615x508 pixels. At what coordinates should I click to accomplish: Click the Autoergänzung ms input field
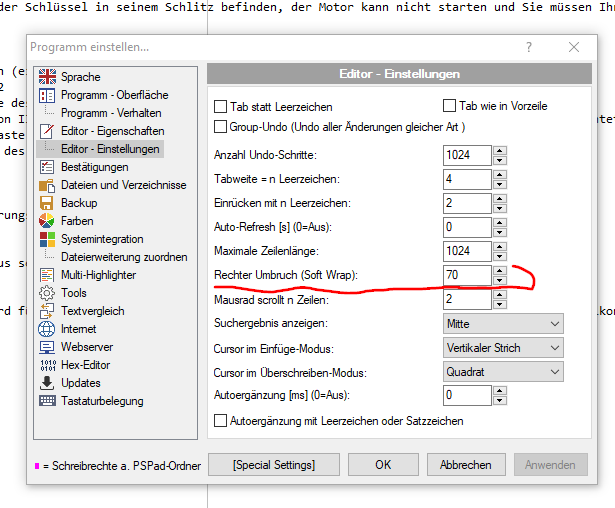click(x=467, y=395)
